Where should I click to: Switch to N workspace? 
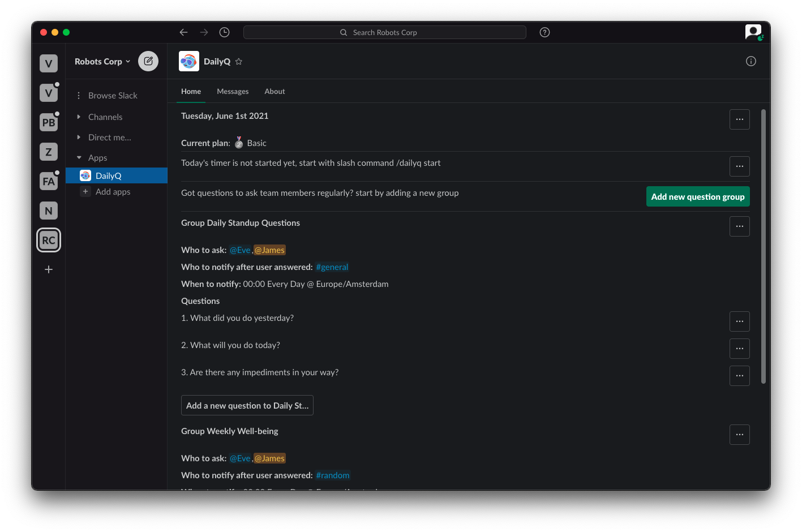[x=49, y=211]
